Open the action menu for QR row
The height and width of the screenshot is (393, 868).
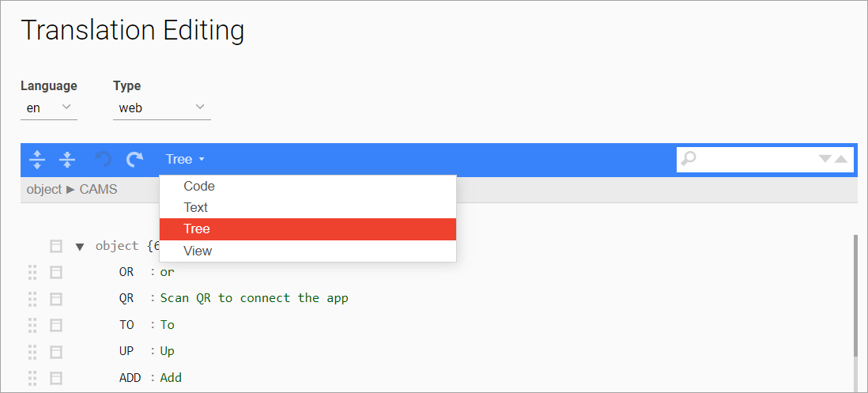click(x=56, y=299)
